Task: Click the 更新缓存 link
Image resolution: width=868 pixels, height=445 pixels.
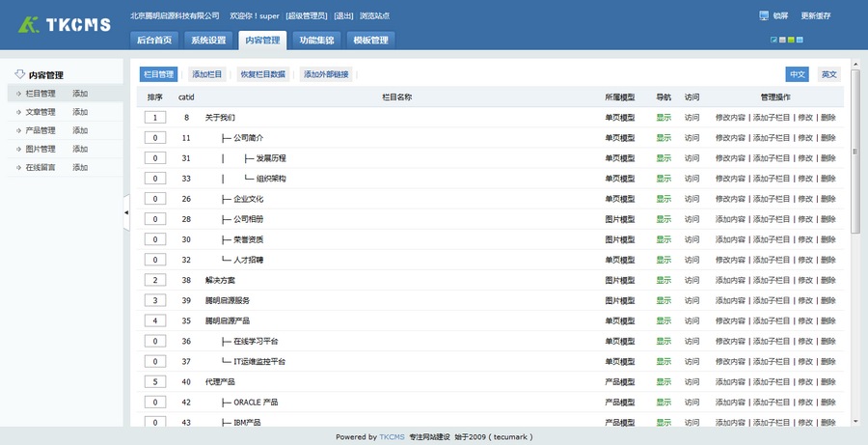Action: (x=816, y=16)
